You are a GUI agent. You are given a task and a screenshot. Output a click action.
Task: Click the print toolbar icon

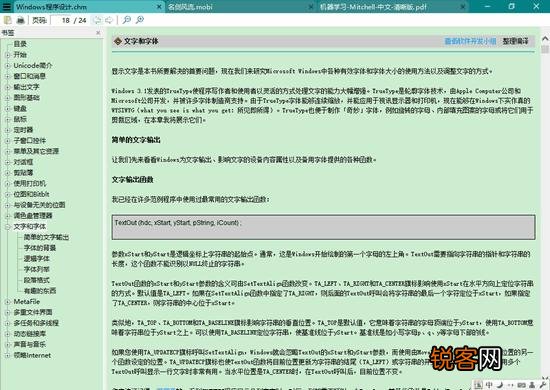coord(21,20)
